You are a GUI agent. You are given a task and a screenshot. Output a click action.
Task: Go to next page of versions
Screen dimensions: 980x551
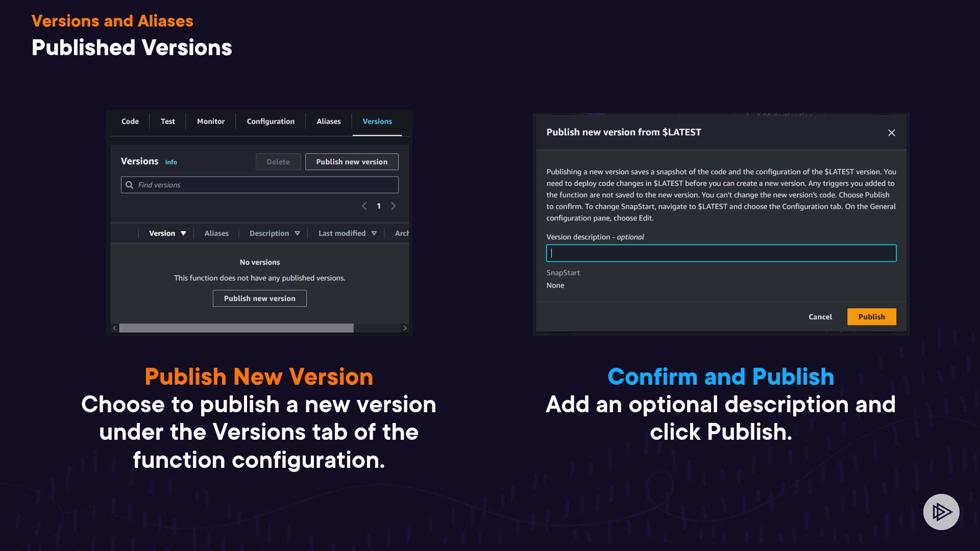click(x=393, y=206)
